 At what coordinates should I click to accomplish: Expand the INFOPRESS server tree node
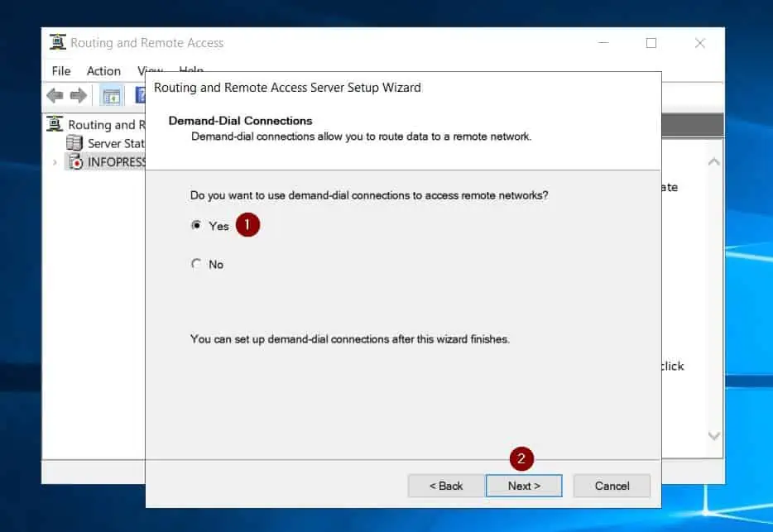(55, 162)
